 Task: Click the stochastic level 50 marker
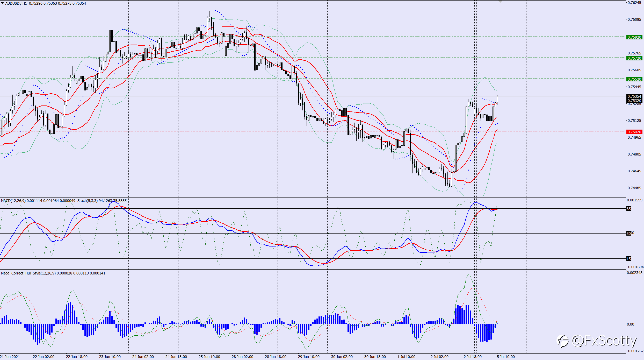point(629,234)
